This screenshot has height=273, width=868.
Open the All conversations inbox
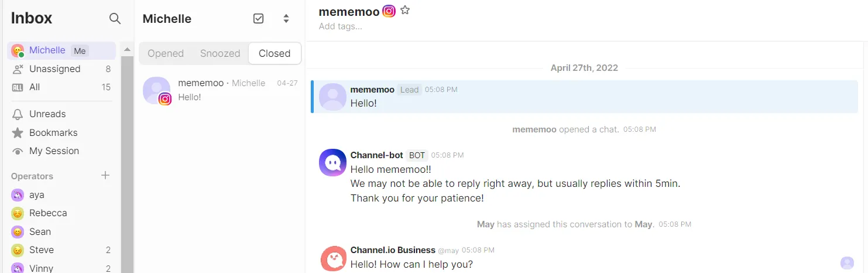pos(35,87)
